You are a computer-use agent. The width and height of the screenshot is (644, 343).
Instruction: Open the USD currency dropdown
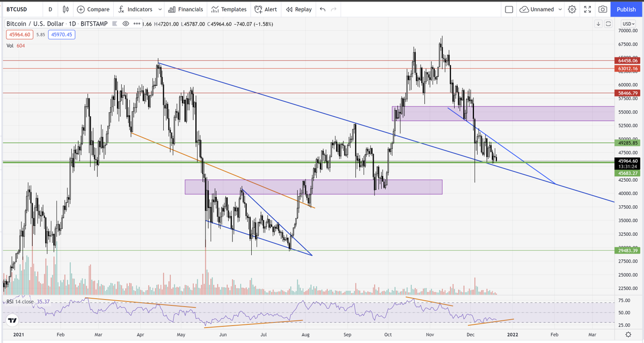627,24
